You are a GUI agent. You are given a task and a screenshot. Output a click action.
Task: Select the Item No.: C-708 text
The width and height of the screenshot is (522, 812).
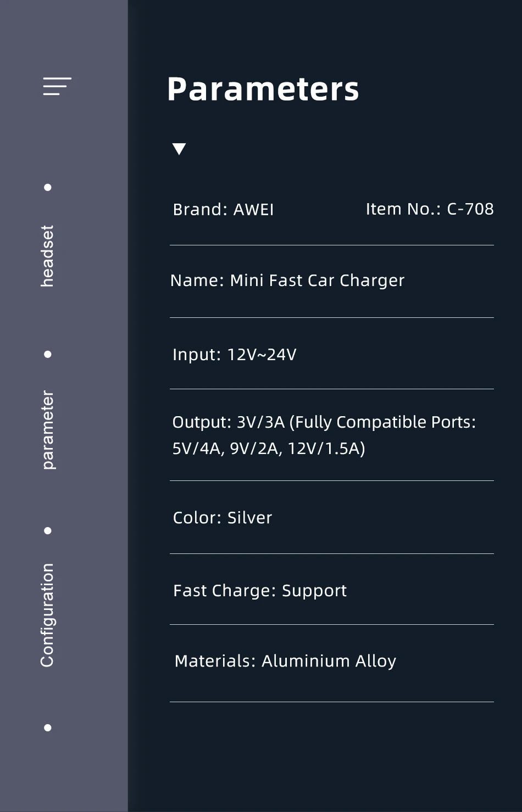pos(430,209)
